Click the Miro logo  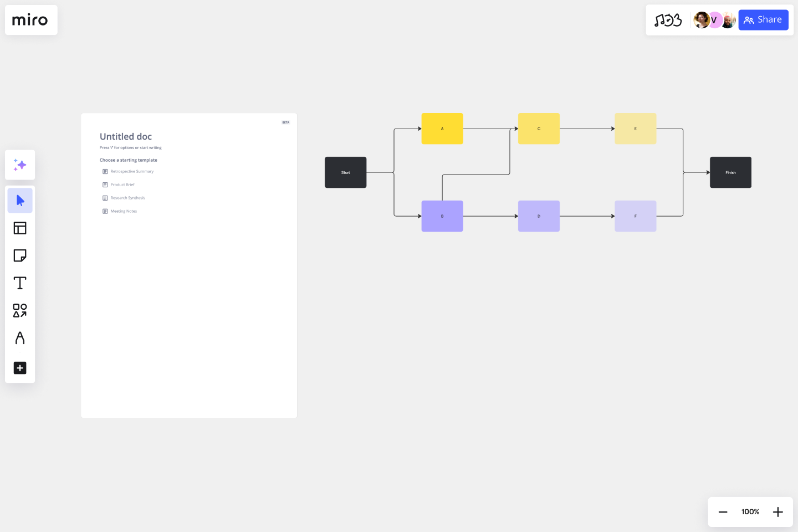pos(30,21)
